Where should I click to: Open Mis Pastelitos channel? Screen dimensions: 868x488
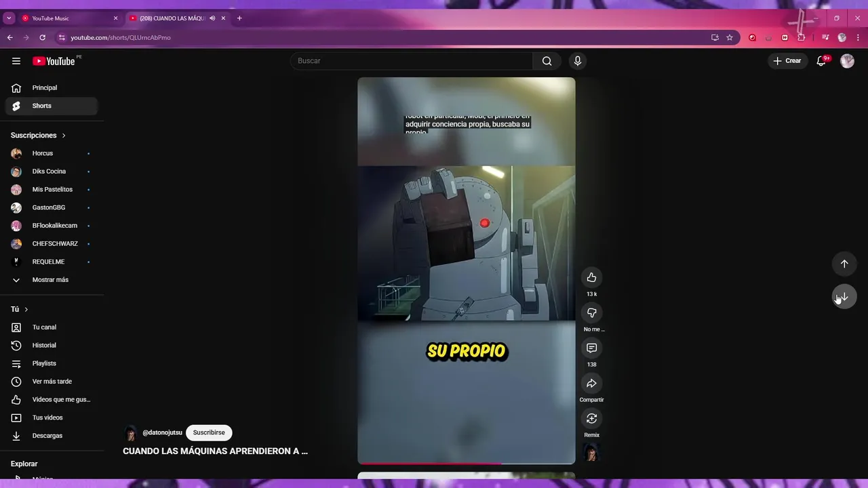click(52, 189)
